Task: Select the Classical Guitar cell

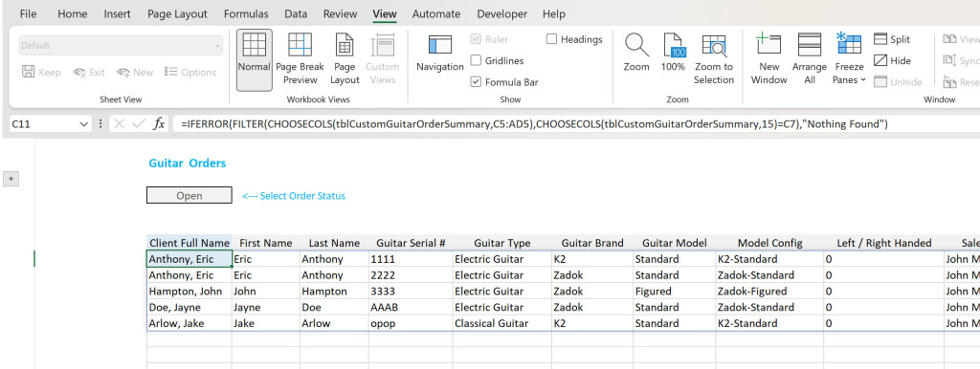Action: pyautogui.click(x=501, y=324)
